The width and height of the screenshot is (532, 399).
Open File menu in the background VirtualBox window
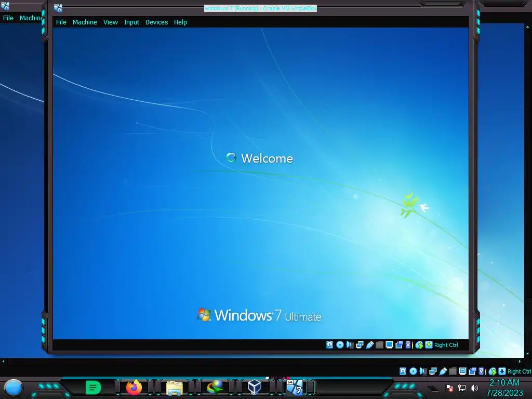8,18
